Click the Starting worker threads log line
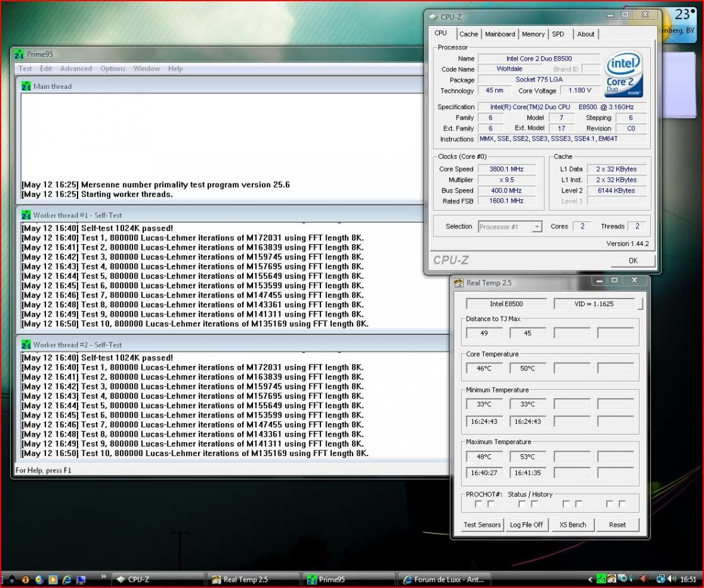 pyautogui.click(x=97, y=194)
